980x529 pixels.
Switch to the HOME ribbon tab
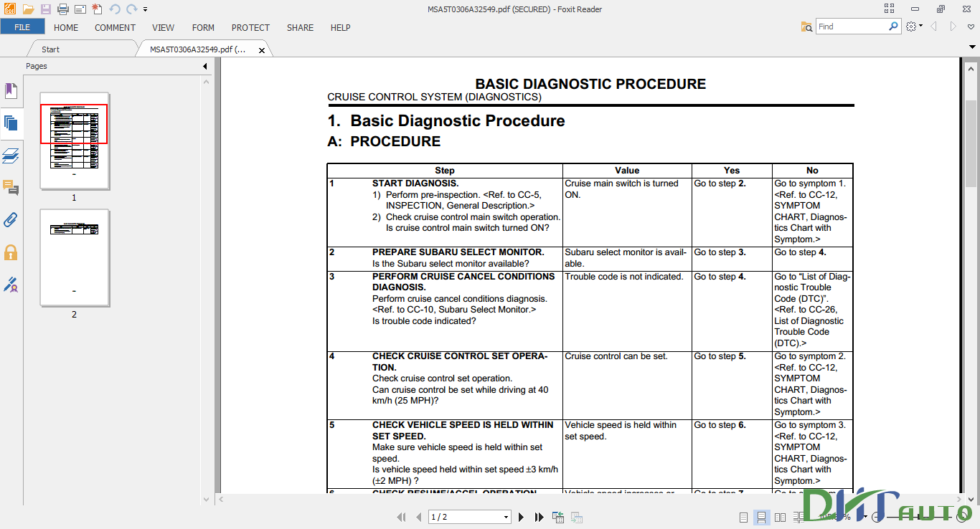pos(66,27)
